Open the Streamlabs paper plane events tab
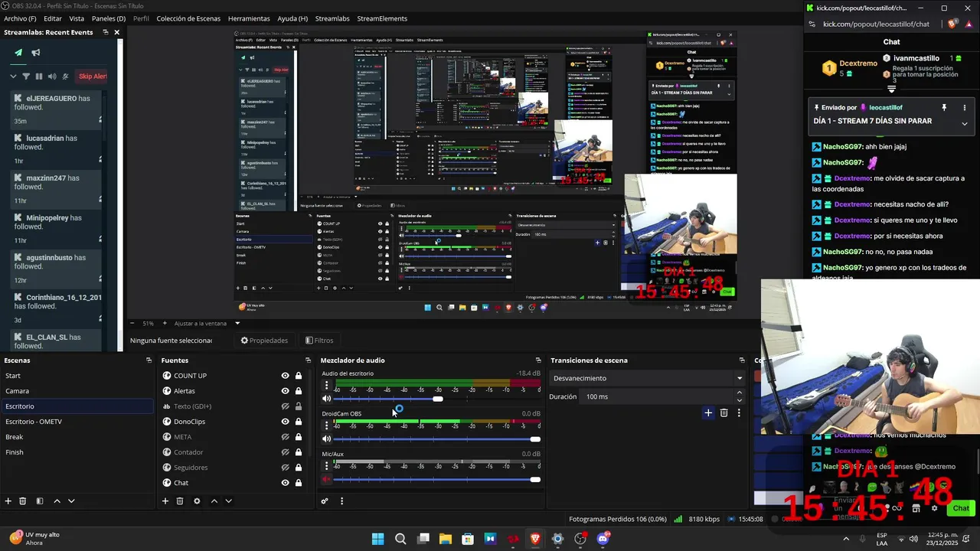This screenshot has height=551, width=980. click(x=18, y=53)
